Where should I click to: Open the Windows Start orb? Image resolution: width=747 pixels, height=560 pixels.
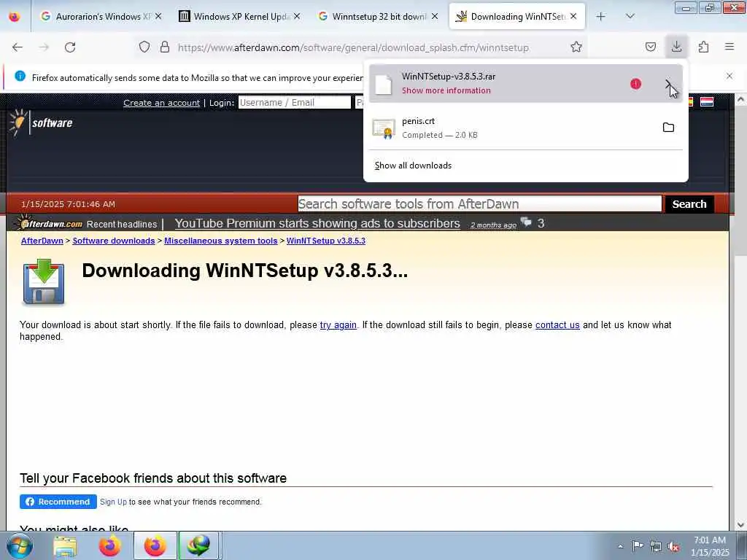[20, 545]
